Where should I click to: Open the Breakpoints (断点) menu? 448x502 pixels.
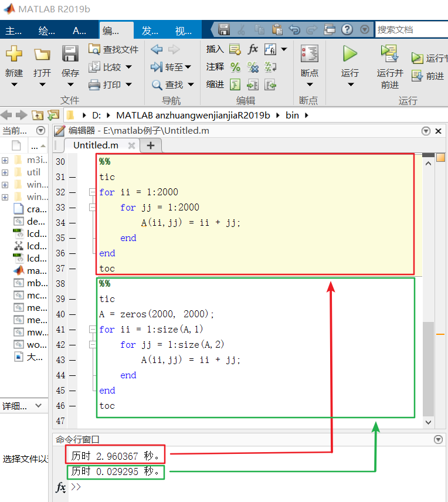[x=310, y=66]
